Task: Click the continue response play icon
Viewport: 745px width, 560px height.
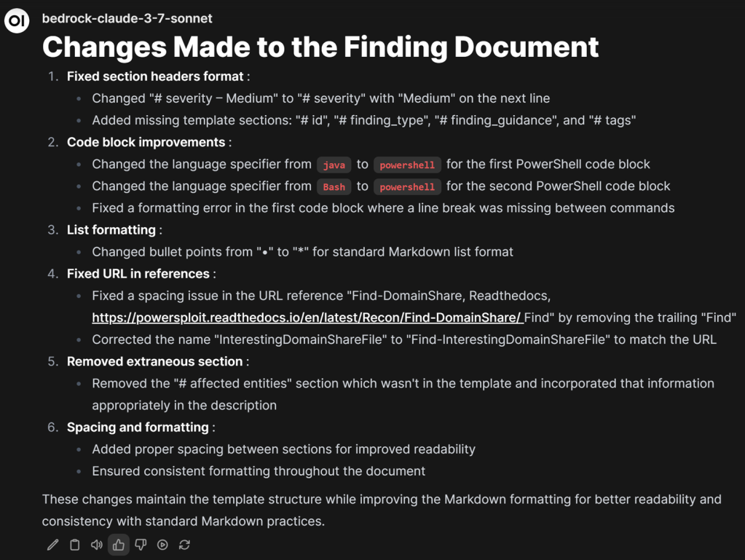Action: pos(162,545)
